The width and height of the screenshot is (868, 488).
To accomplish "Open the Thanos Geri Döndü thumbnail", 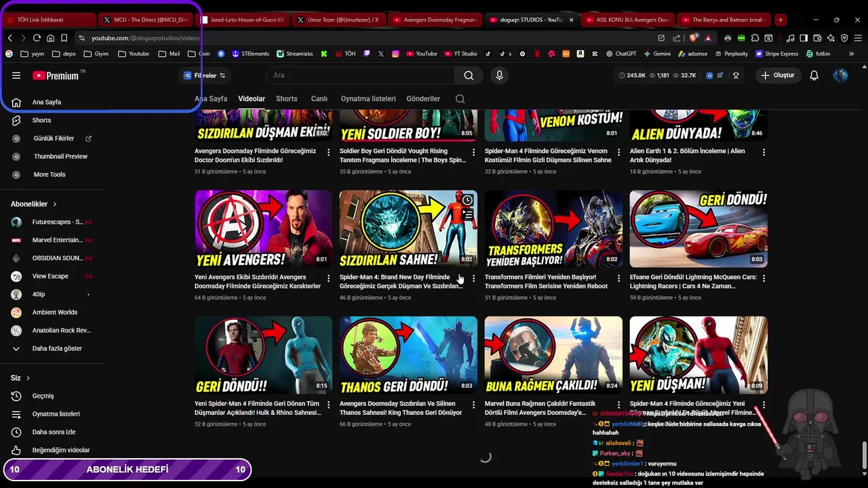I will pyautogui.click(x=408, y=354).
